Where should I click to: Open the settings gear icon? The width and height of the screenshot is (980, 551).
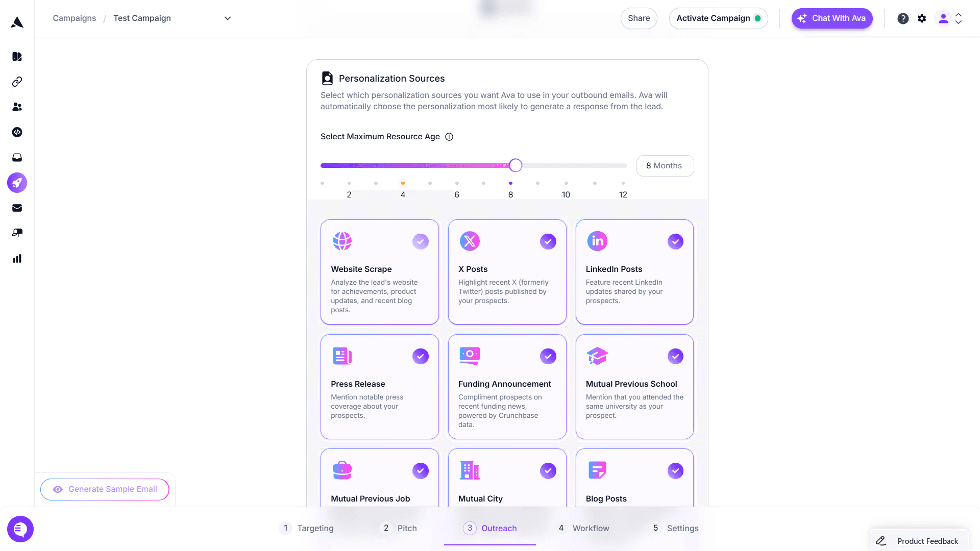point(922,18)
